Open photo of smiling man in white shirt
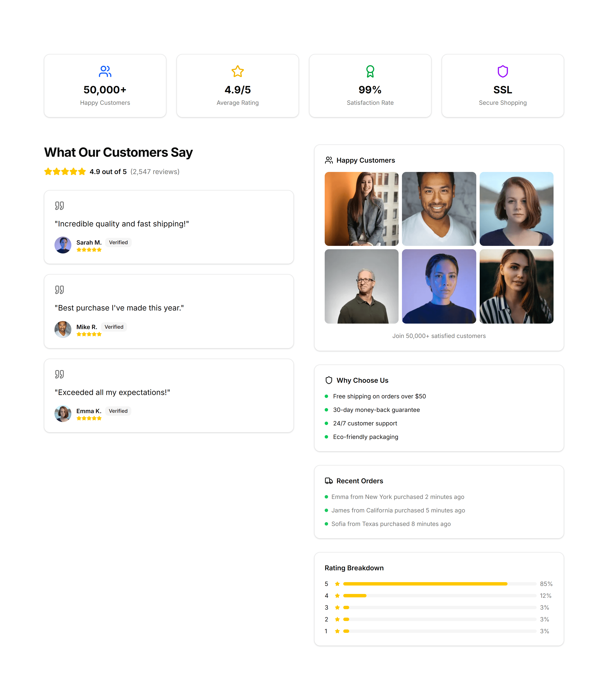 click(439, 209)
